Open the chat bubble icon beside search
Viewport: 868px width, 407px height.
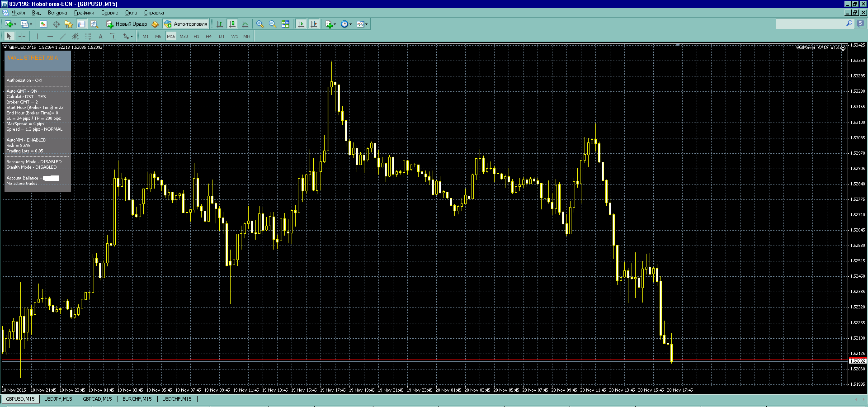(860, 24)
